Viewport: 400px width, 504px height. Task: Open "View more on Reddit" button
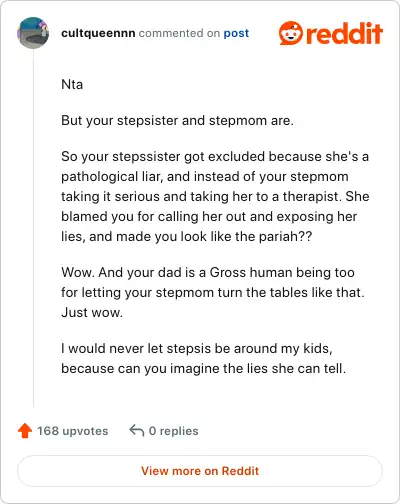point(200,471)
